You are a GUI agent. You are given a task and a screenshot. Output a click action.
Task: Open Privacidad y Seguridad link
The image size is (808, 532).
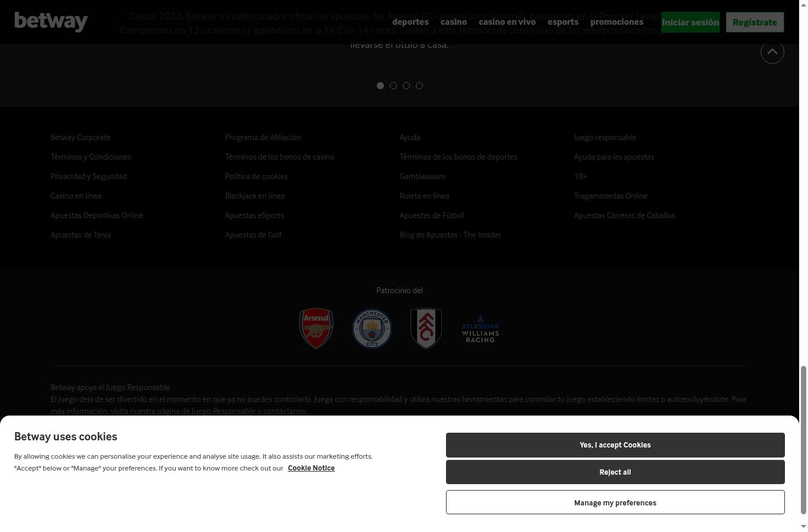point(89,176)
